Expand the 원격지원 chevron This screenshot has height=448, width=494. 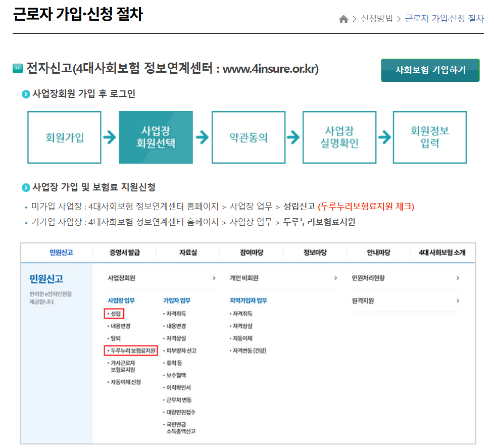(x=458, y=301)
